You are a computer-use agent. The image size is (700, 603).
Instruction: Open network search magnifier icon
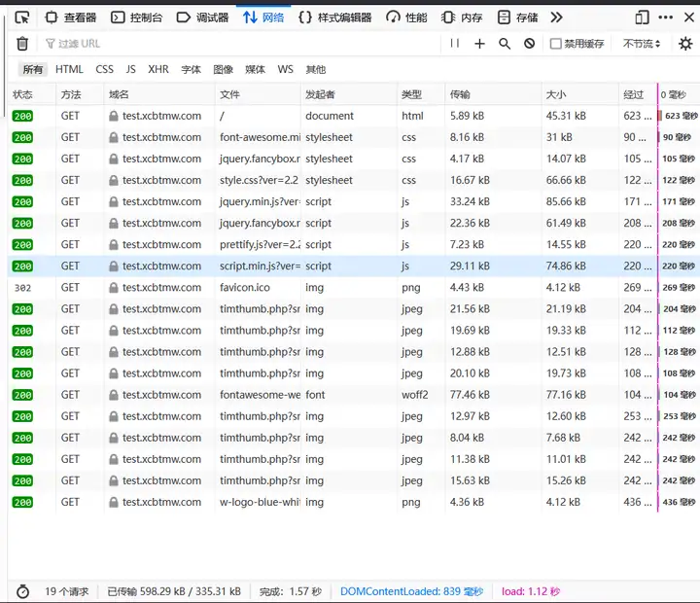click(505, 44)
